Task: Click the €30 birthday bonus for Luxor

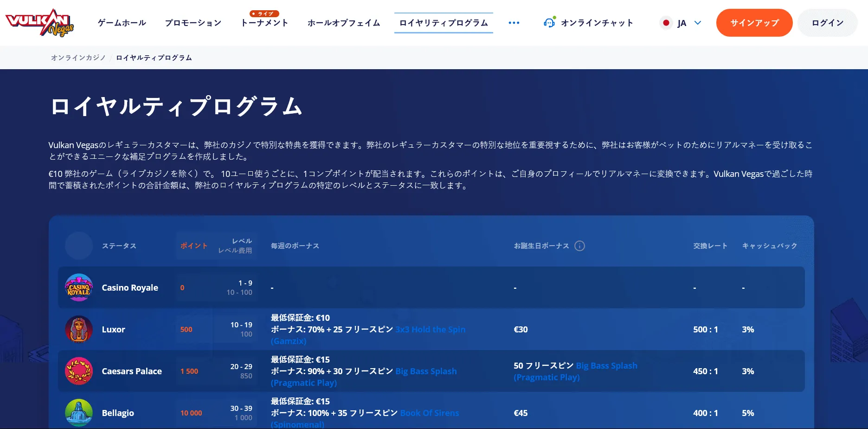Action: 521,329
